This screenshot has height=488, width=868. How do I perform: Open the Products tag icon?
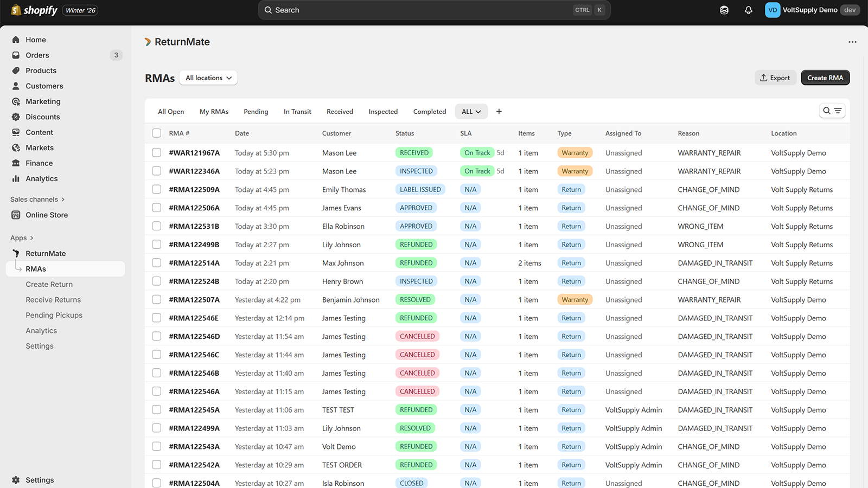[16, 70]
